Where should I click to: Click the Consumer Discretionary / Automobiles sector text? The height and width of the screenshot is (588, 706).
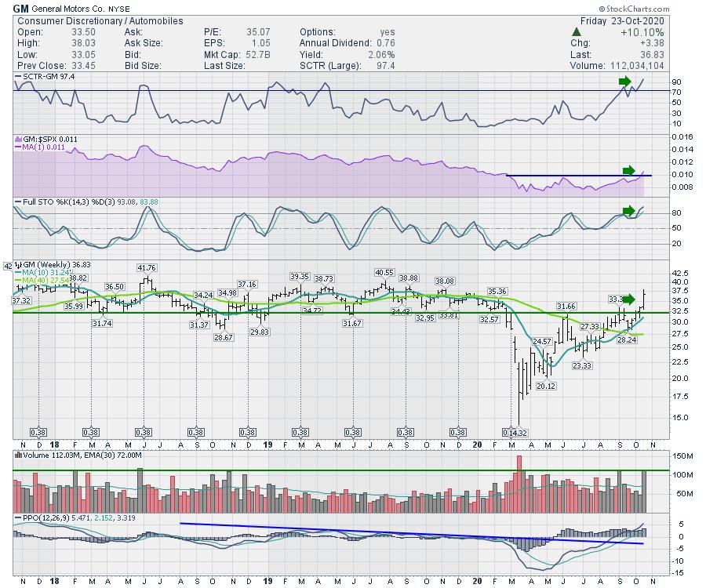click(99, 21)
